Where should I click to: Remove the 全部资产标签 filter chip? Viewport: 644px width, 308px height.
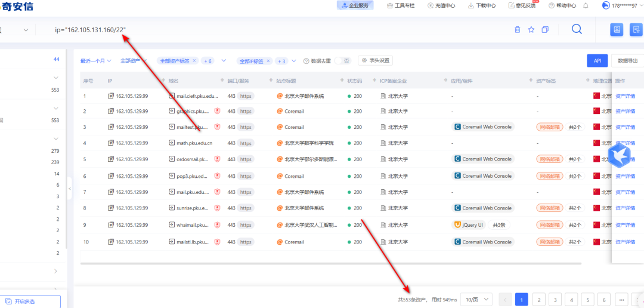pos(194,60)
